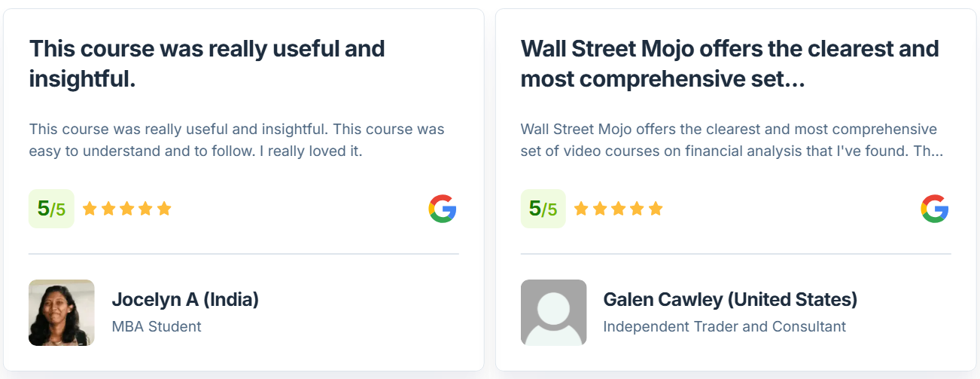Click Galen Cawley's placeholder avatar
The width and height of the screenshot is (980, 379).
(553, 313)
